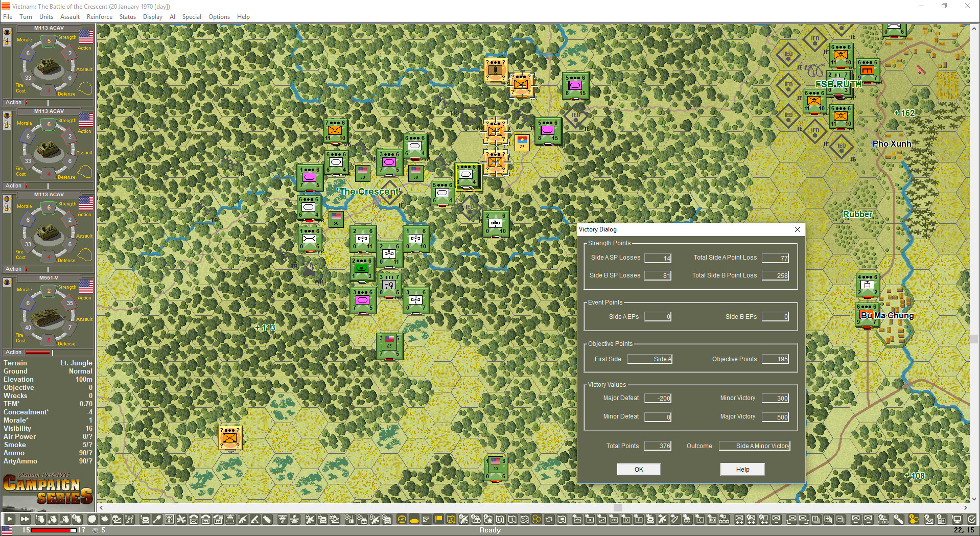Click the red turn progress bar in status bar
This screenshot has width=980, height=536.
pos(53,530)
